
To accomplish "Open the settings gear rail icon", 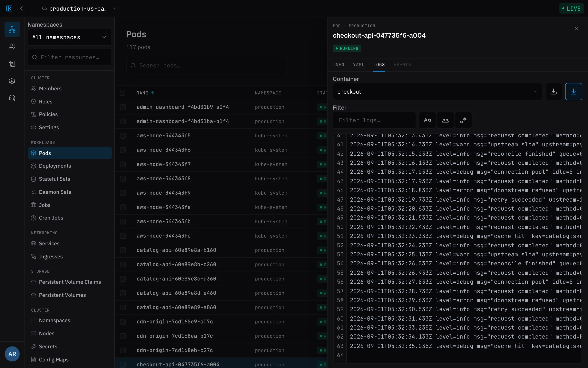I will (x=12, y=81).
